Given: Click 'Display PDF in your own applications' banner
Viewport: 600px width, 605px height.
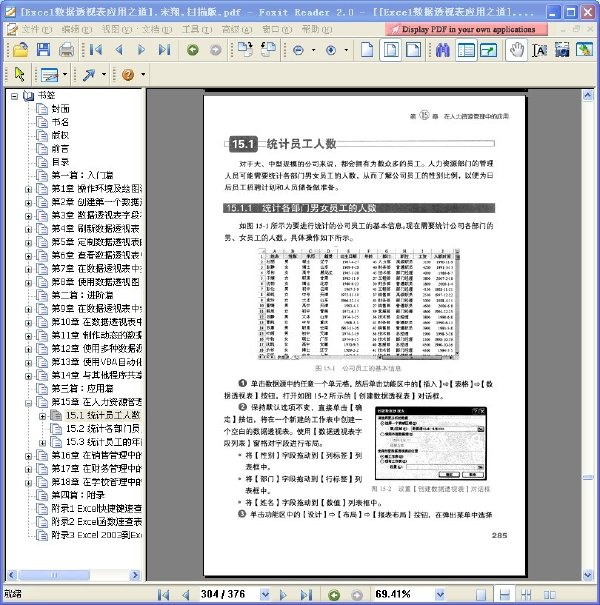Looking at the screenshot, I should 466,29.
